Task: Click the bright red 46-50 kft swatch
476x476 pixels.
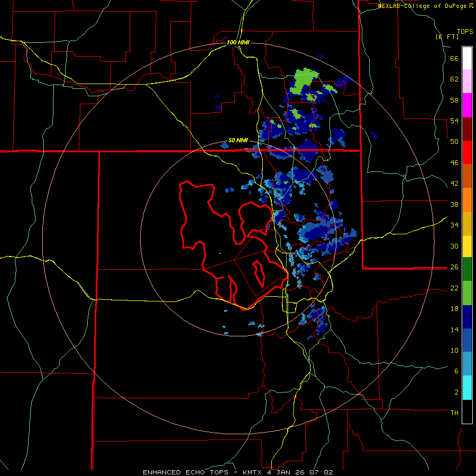Action: 467,152
